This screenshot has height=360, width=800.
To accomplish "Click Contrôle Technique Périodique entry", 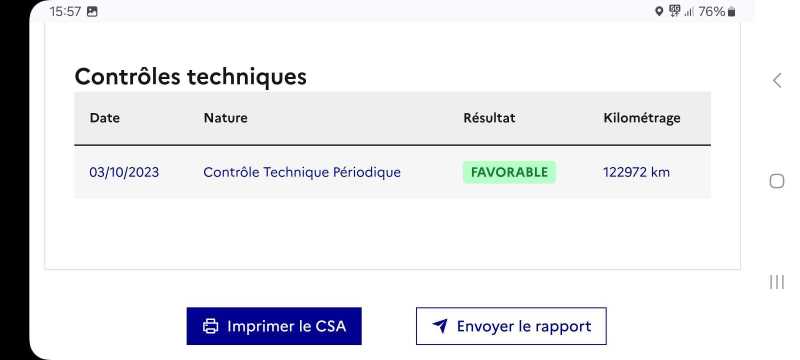I will coord(302,172).
